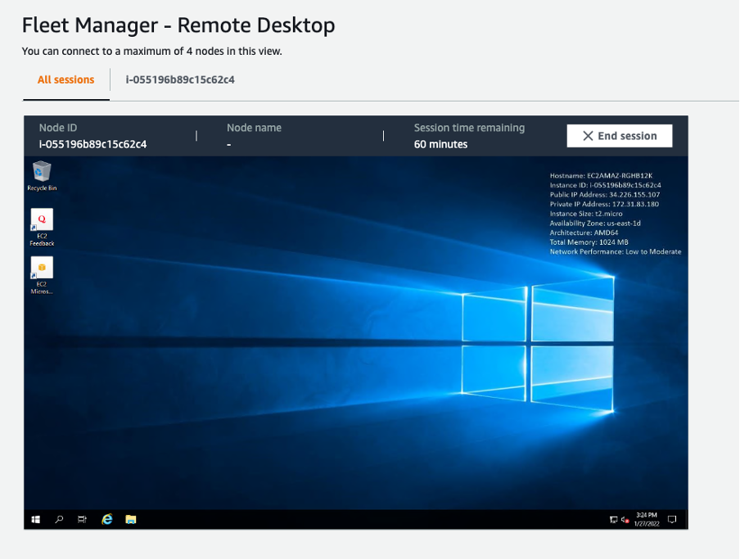740x560 pixels.
Task: Click the Fleet Manager - Remote Desktop heading
Action: pyautogui.click(x=178, y=25)
